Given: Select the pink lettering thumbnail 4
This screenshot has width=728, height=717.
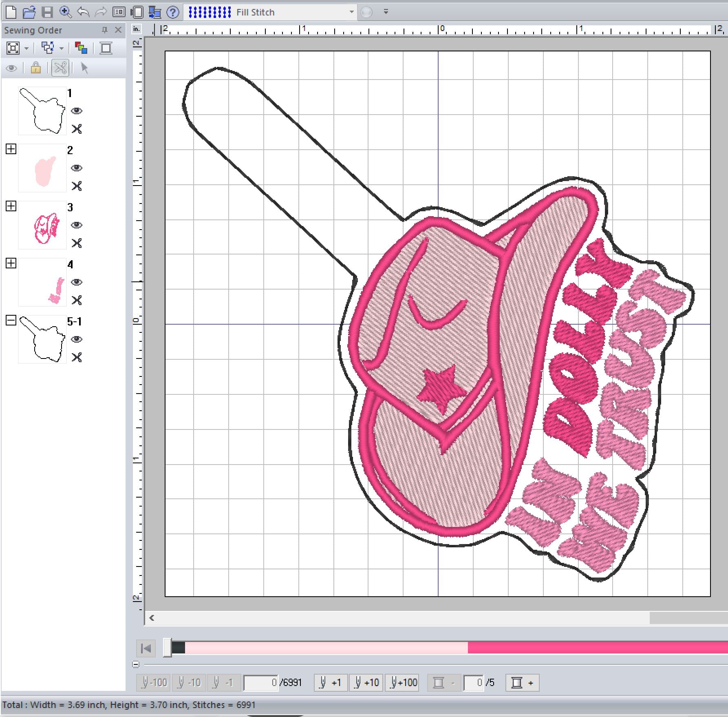Looking at the screenshot, I should click(42, 282).
